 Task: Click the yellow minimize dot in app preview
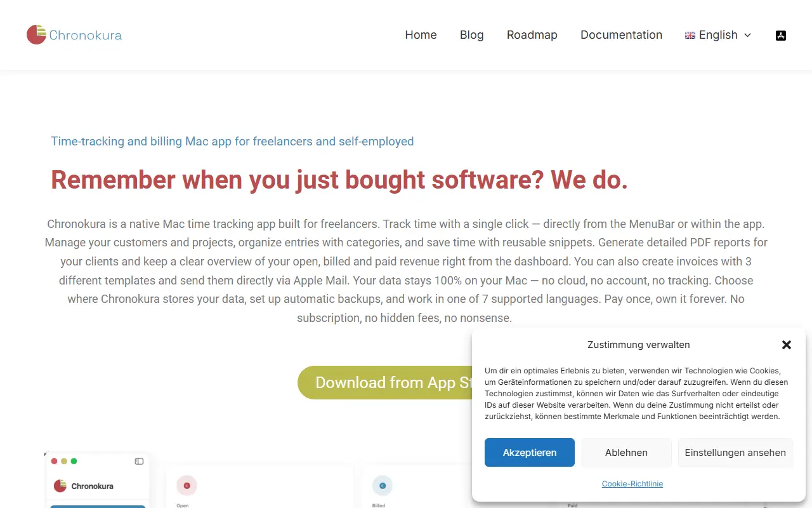[x=64, y=461]
